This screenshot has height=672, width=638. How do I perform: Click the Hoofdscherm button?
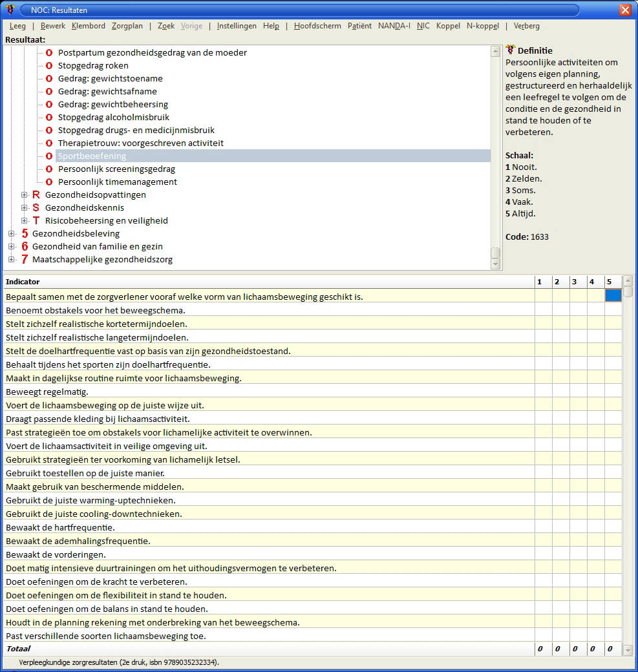click(x=317, y=26)
